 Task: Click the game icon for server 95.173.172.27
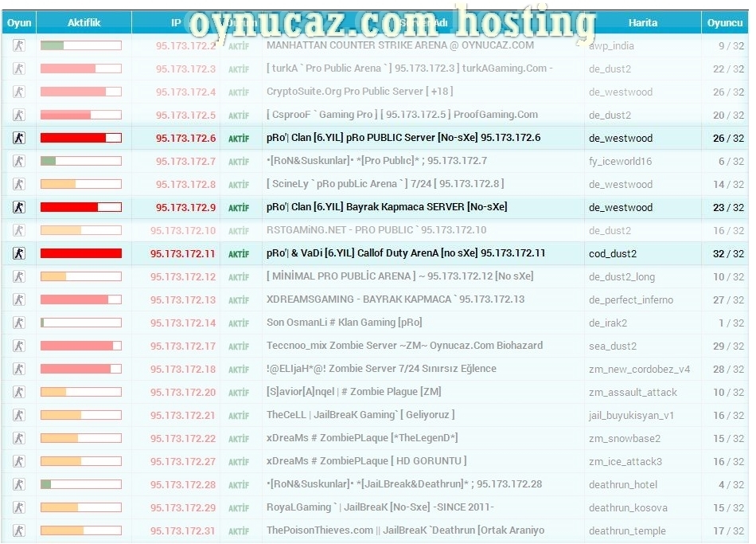pyautogui.click(x=19, y=461)
